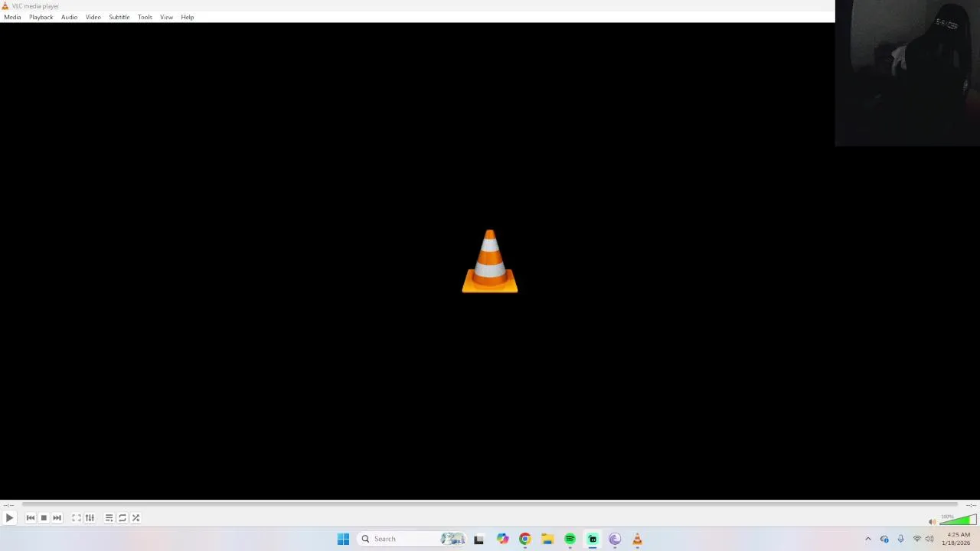Toggle the remaining time label
980x551 pixels.
point(970,505)
